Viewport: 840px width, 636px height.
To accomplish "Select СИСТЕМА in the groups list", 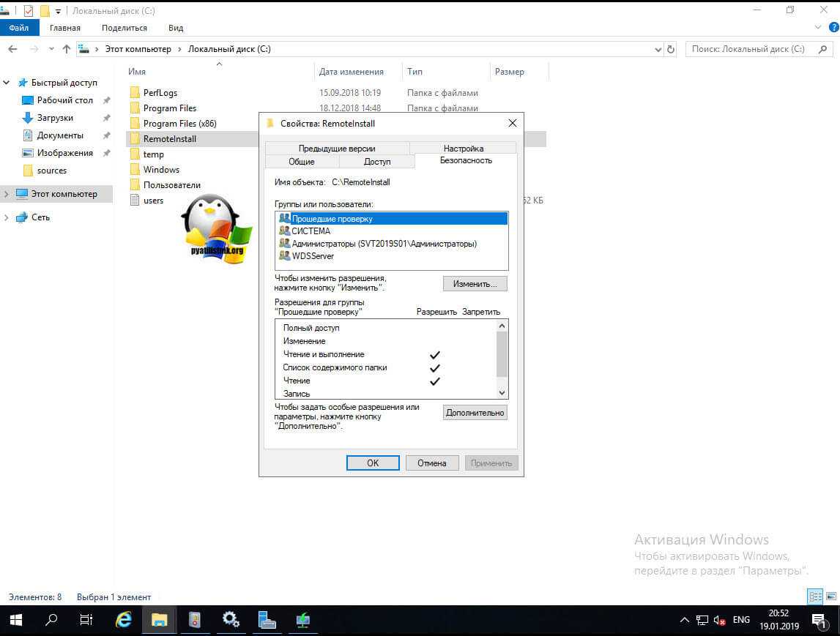I will (311, 231).
